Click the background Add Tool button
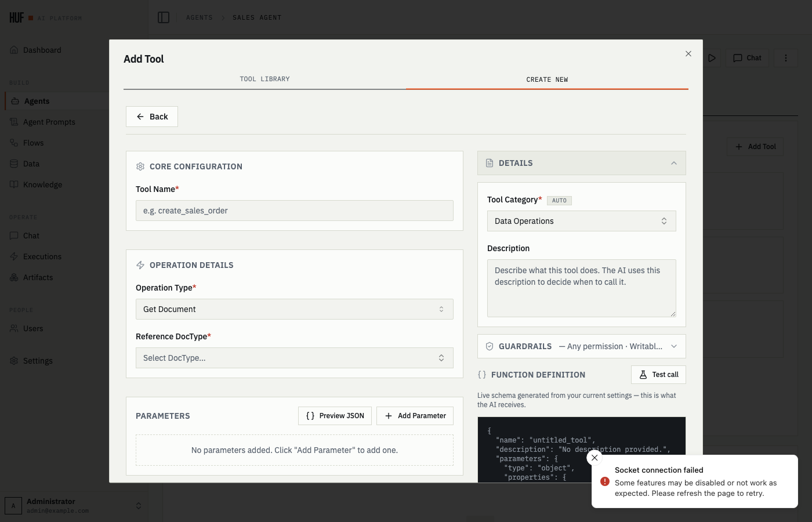812x522 pixels. (755, 147)
